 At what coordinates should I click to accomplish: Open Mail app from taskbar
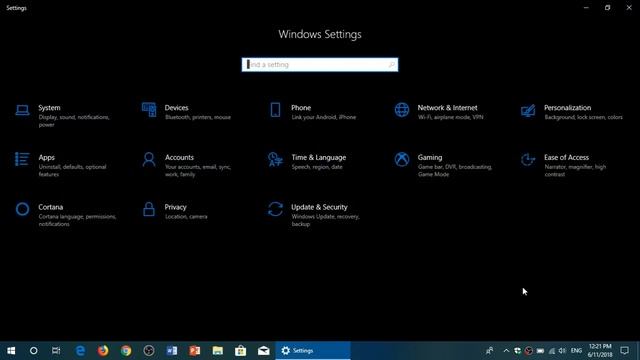263,351
